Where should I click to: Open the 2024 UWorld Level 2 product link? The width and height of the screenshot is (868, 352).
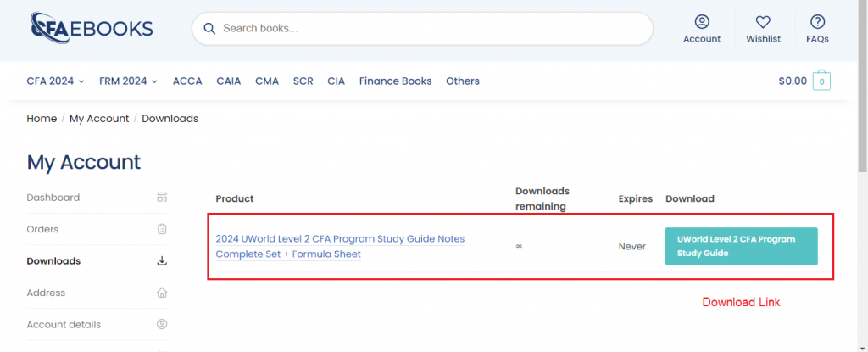[340, 246]
